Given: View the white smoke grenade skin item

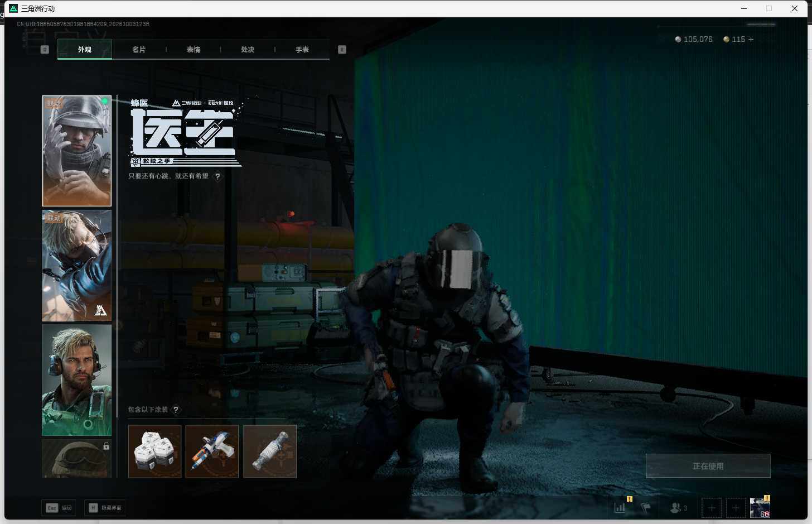Looking at the screenshot, I should pos(270,451).
